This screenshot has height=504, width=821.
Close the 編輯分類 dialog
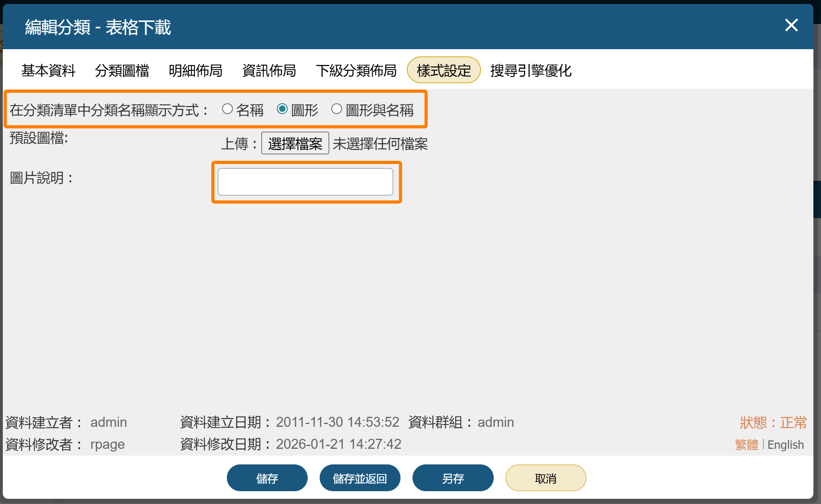click(791, 25)
